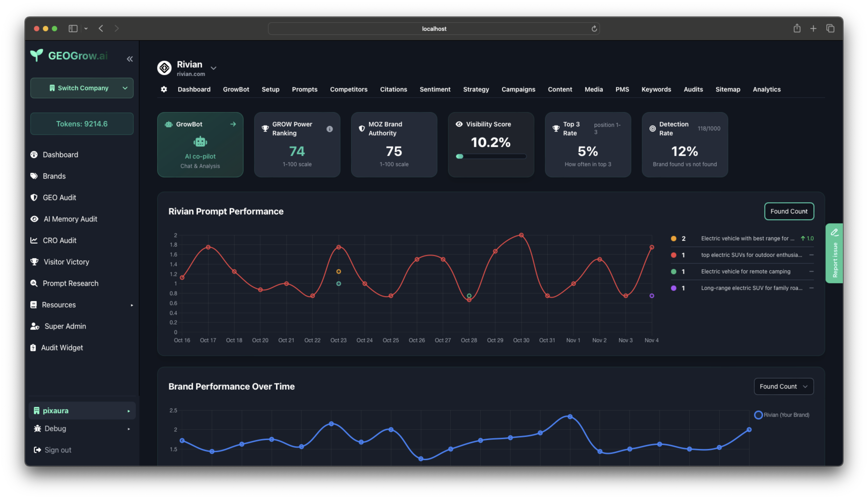Image resolution: width=868 pixels, height=499 pixels.
Task: Select Super Admin in the sidebar
Action: (x=65, y=326)
